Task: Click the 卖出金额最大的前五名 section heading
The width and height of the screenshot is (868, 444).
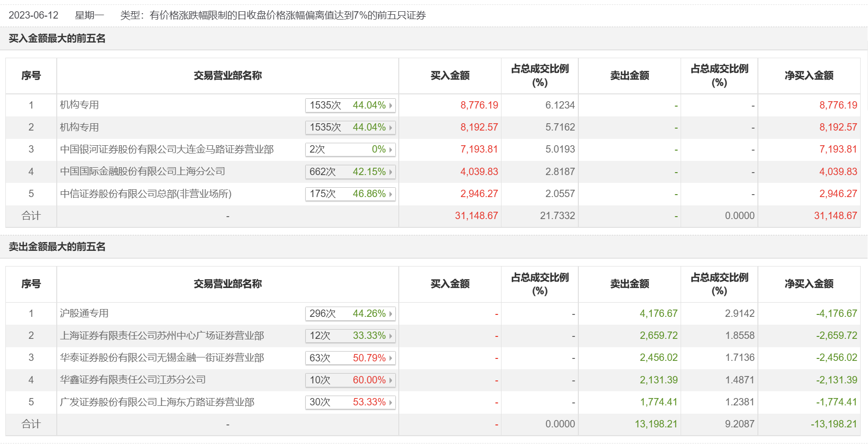Action: (57, 246)
